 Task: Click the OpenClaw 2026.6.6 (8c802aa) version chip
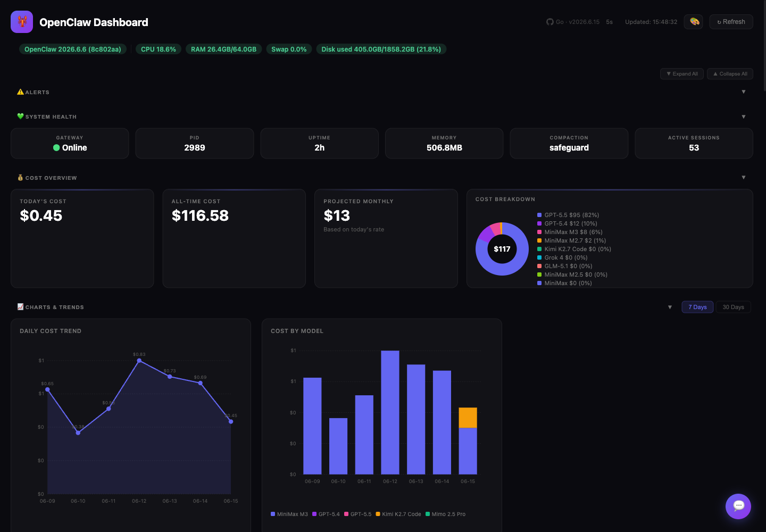pyautogui.click(x=73, y=49)
